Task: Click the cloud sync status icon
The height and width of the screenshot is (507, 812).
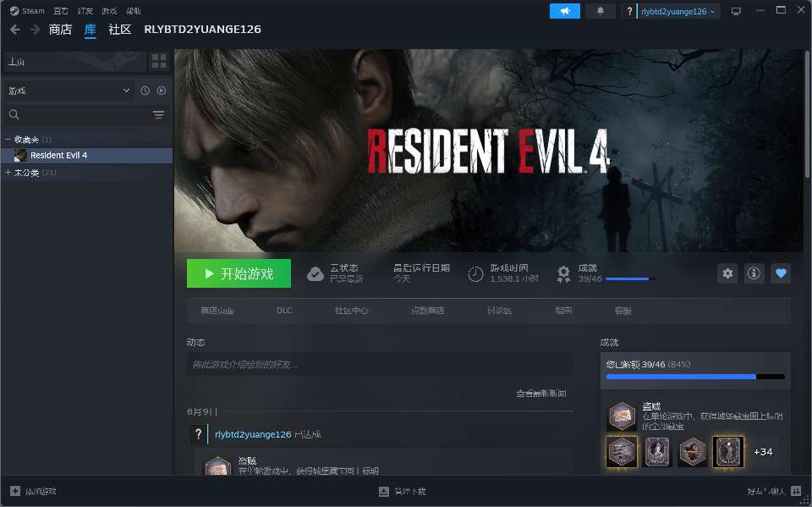Action: pyautogui.click(x=315, y=273)
